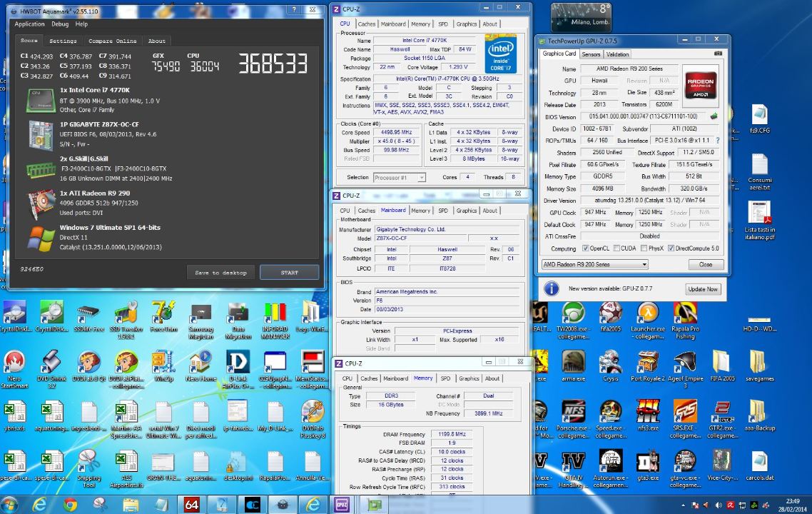Open the Nero Home shortcut
Viewport: 812px width, 514px height.
[201, 366]
